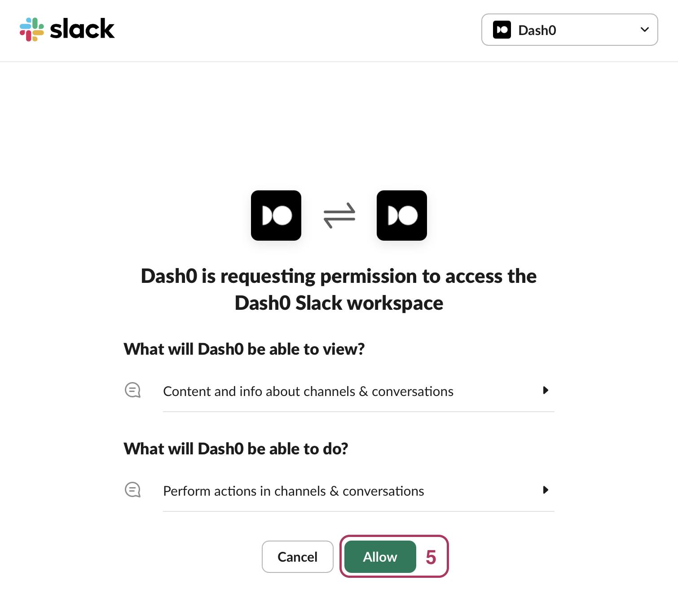
Task: Click the slack wordmark text
Action: (x=82, y=29)
